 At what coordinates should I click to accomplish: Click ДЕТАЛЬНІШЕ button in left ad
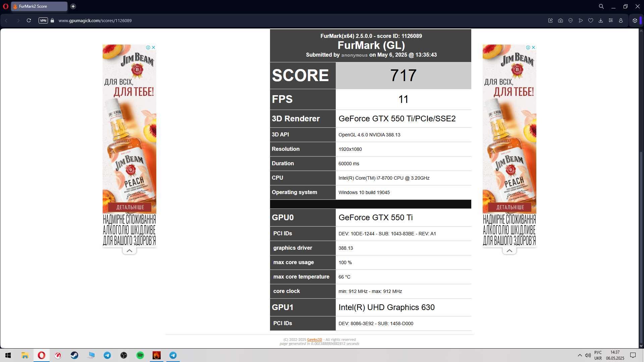click(x=130, y=207)
